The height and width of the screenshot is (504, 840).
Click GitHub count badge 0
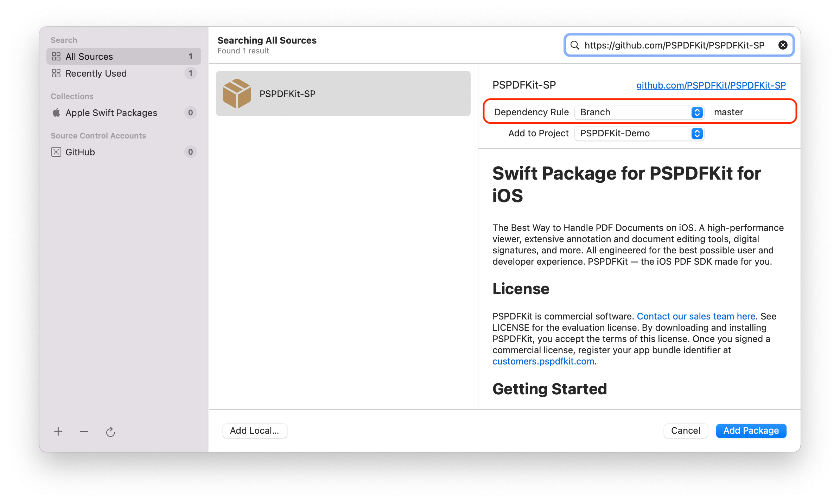tap(190, 152)
